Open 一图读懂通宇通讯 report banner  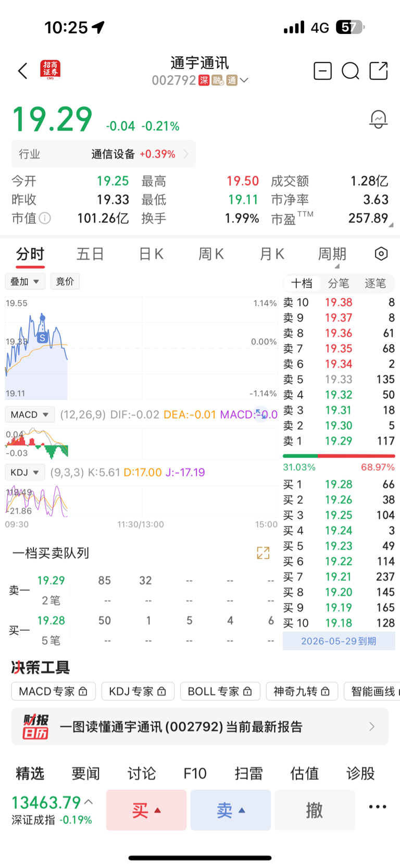[200, 727]
